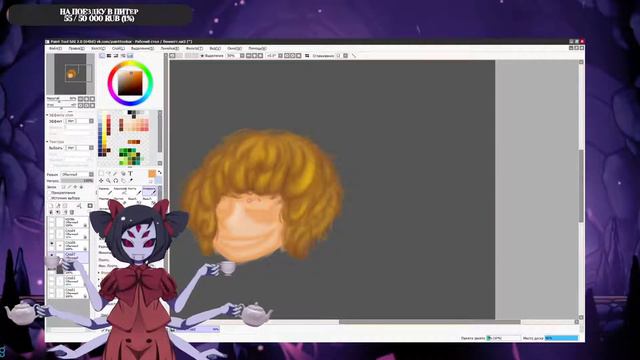640x360 pixels.
Task: Choose the Маркер marker tool
Action: pos(106,200)
